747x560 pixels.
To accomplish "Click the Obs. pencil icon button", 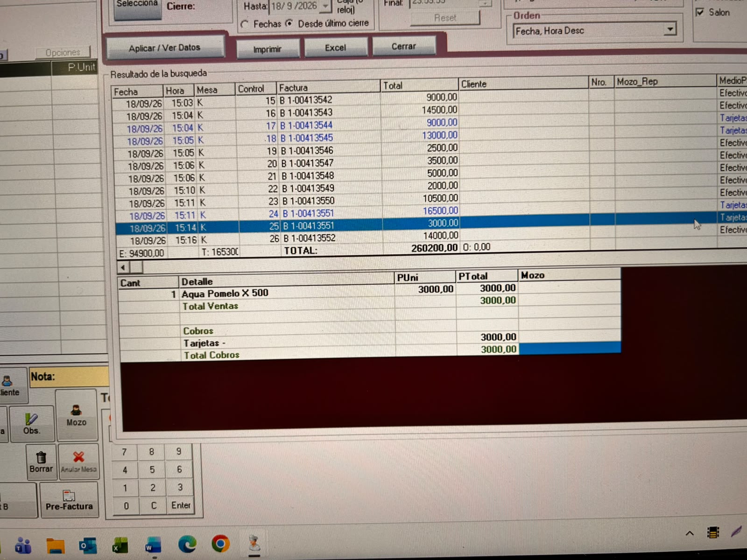I will pos(32,423).
